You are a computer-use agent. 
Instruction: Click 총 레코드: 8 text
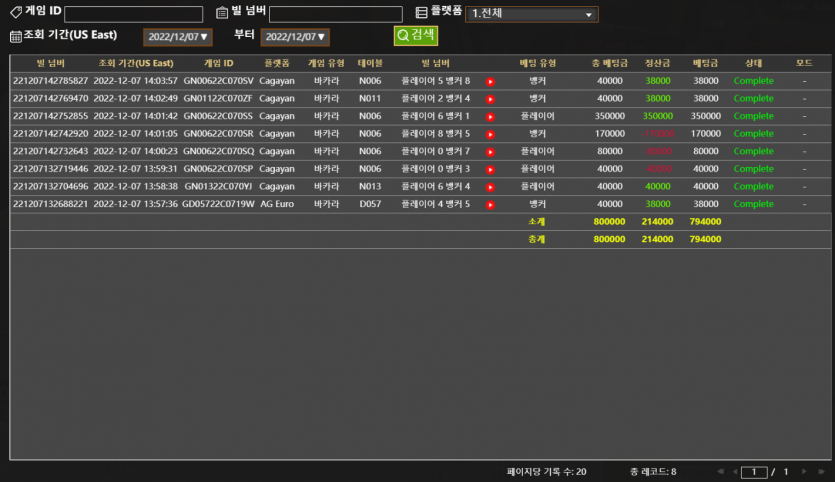pyautogui.click(x=653, y=472)
